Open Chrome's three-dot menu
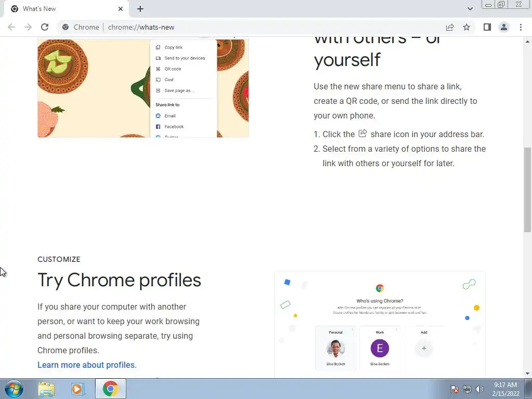 521,27
